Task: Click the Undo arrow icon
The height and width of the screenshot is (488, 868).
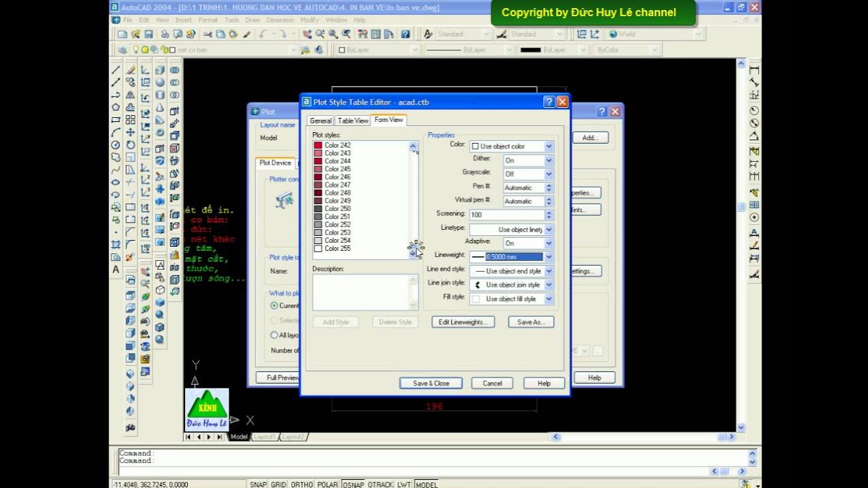Action: click(x=263, y=34)
